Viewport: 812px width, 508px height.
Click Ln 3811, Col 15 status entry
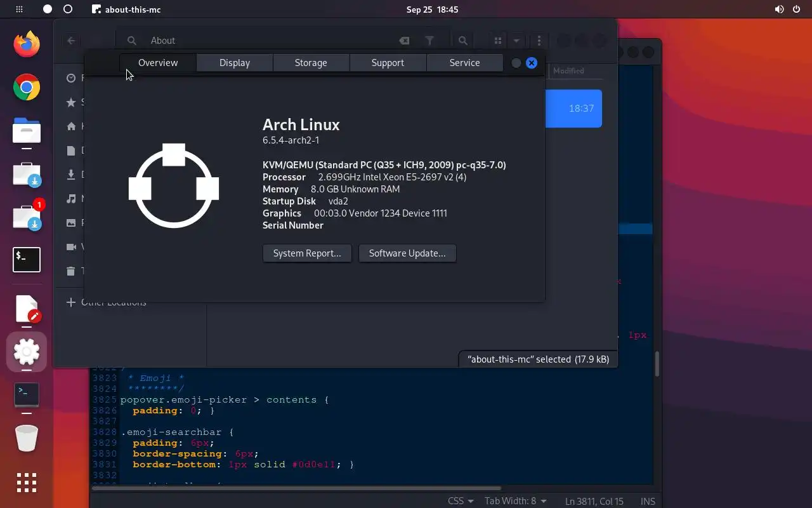(x=594, y=502)
